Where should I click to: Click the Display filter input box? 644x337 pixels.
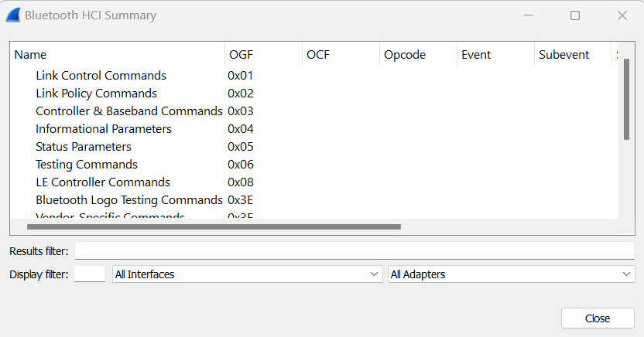coord(90,274)
